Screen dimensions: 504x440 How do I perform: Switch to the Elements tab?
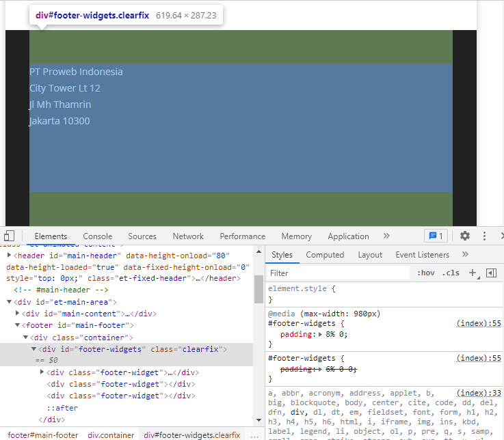[51, 236]
